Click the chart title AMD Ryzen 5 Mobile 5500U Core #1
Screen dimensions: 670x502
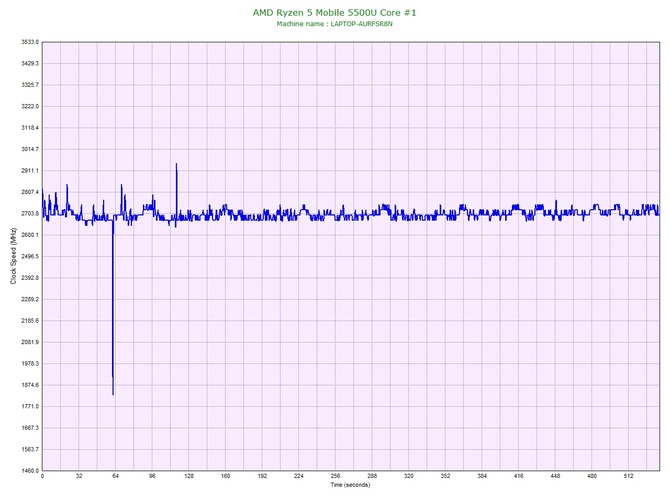click(334, 12)
